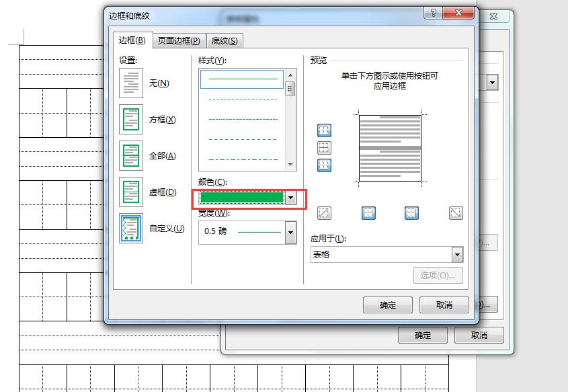Select the 自定义 (Custom) border setting

(x=130, y=228)
